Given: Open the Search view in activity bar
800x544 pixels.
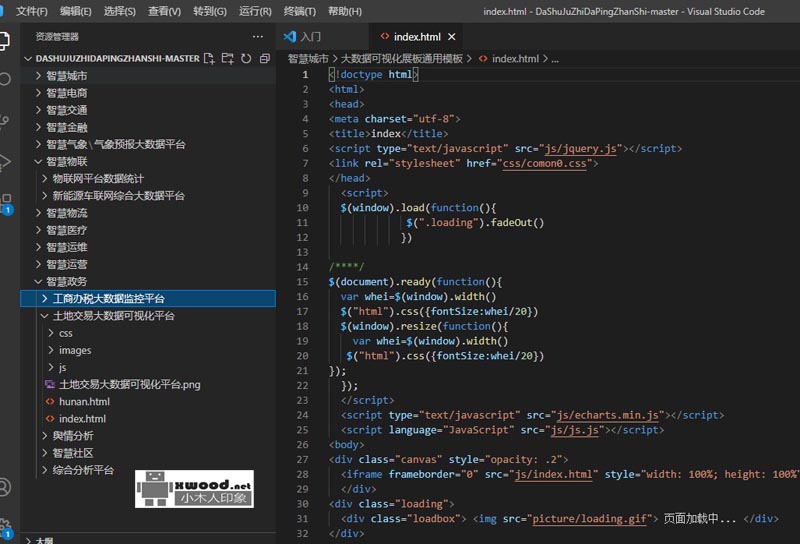Looking at the screenshot, I should click(4, 79).
